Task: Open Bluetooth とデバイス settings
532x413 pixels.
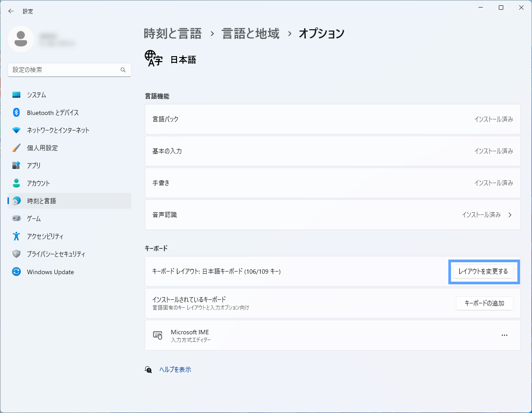Action: 69,113
